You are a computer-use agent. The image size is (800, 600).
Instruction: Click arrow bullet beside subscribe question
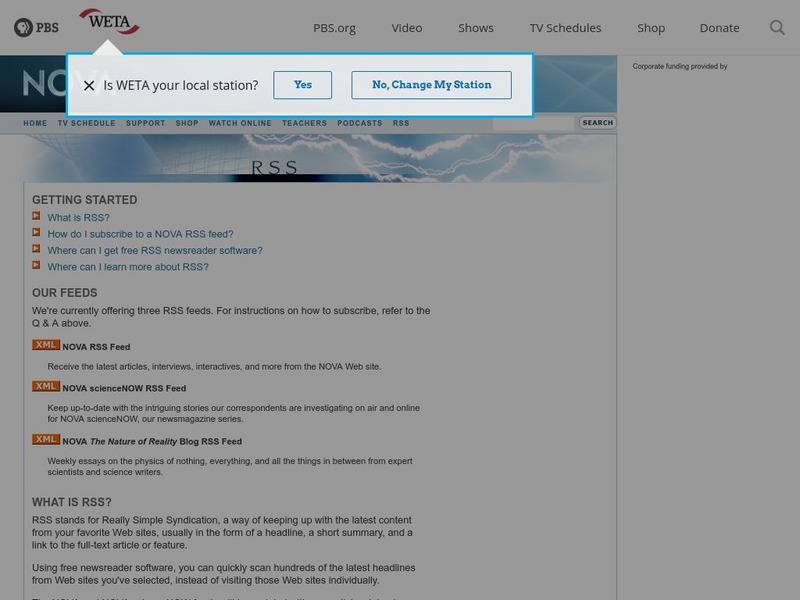click(36, 232)
